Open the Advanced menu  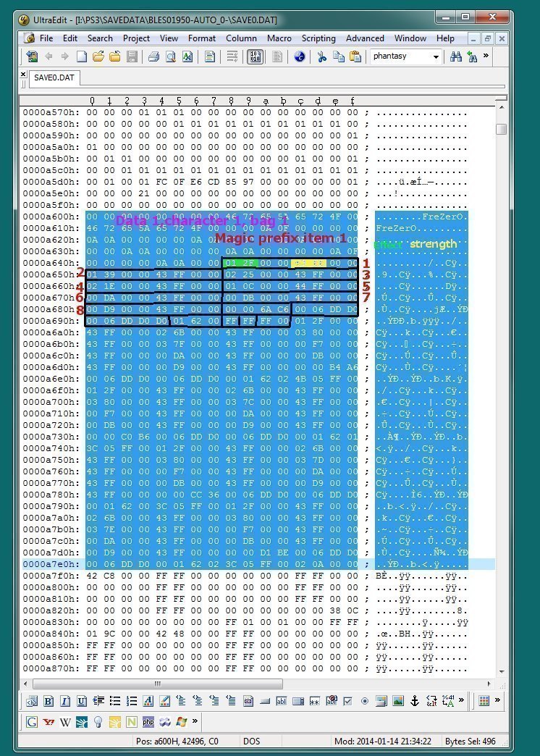[365, 38]
